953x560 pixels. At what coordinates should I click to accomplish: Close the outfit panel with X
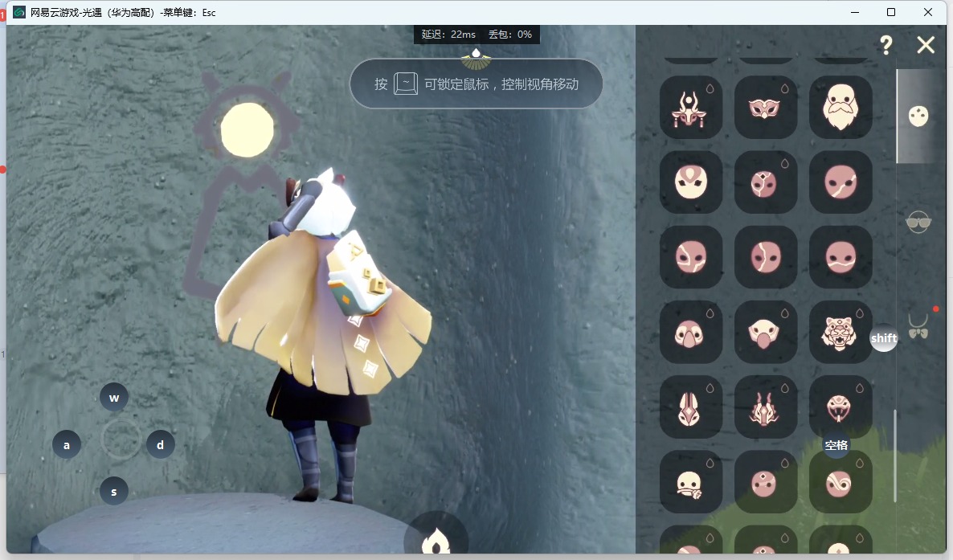coord(926,45)
